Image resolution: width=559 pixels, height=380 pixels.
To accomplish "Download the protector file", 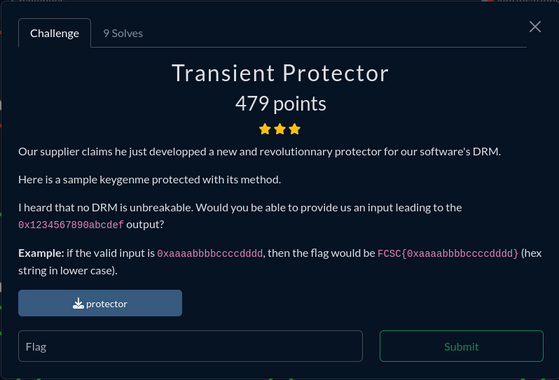I will click(100, 303).
